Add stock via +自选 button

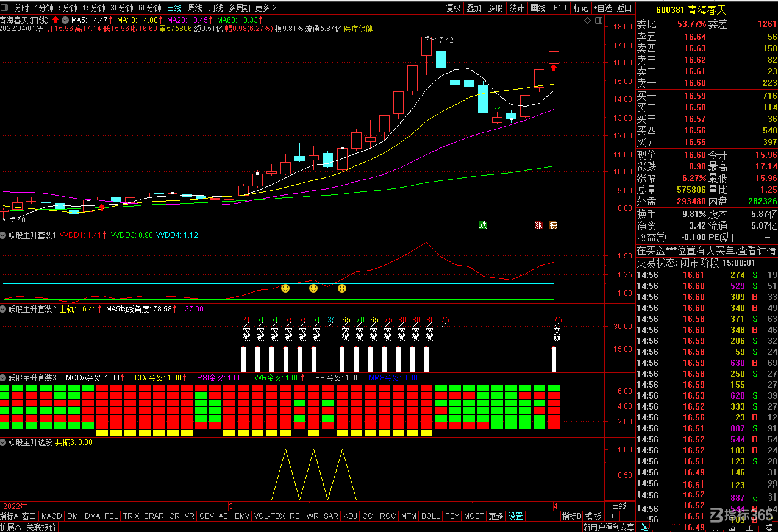[x=602, y=8]
